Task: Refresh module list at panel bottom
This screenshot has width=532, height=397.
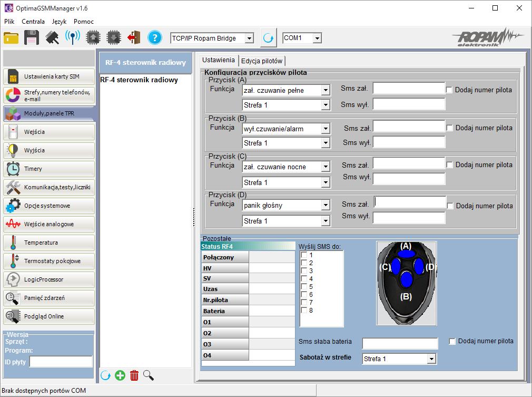Action: 105,375
